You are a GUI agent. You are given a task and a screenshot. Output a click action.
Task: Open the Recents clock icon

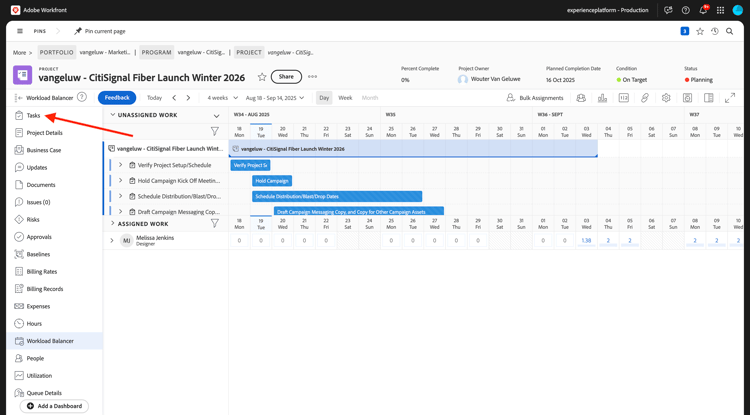pyautogui.click(x=715, y=31)
